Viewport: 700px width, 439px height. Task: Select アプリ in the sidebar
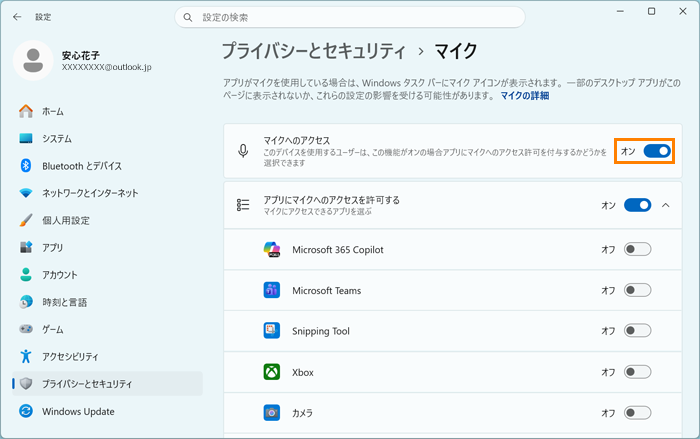107,247
